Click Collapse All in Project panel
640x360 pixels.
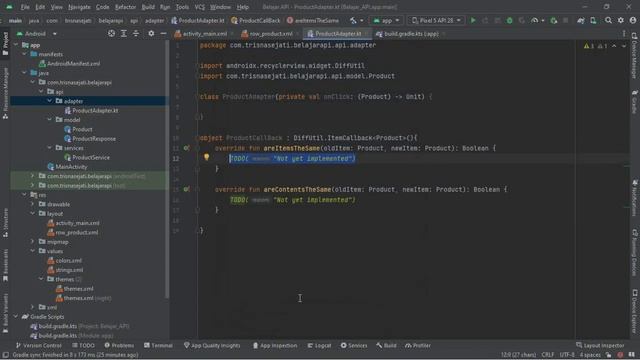[136, 33]
